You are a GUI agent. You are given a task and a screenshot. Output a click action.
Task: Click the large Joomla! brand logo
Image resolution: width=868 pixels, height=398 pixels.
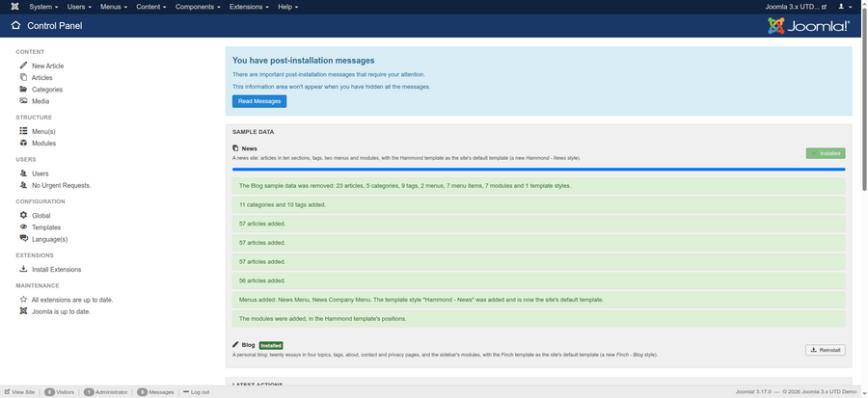coord(808,26)
